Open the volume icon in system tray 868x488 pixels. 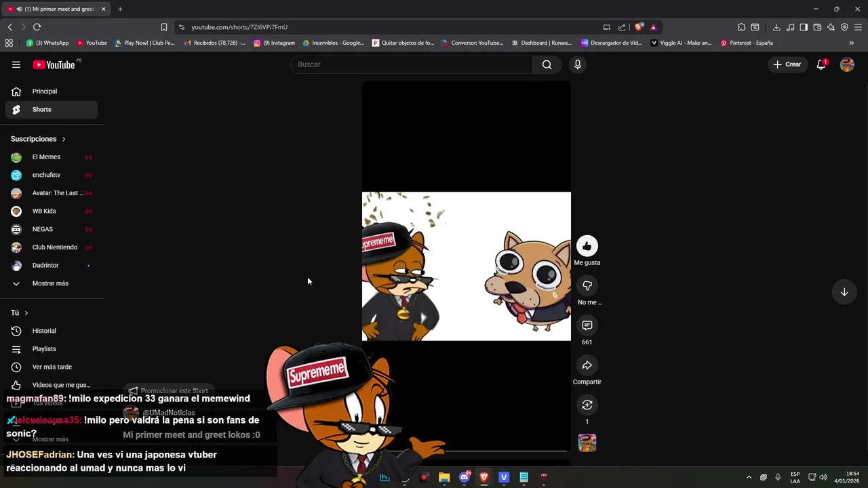823,477
